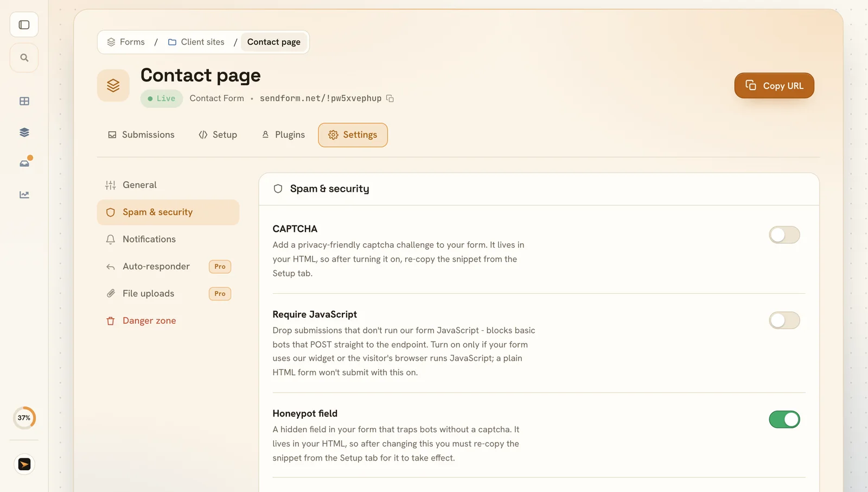Open the stacked layers forms icon
Image resolution: width=868 pixels, height=492 pixels.
tap(24, 133)
